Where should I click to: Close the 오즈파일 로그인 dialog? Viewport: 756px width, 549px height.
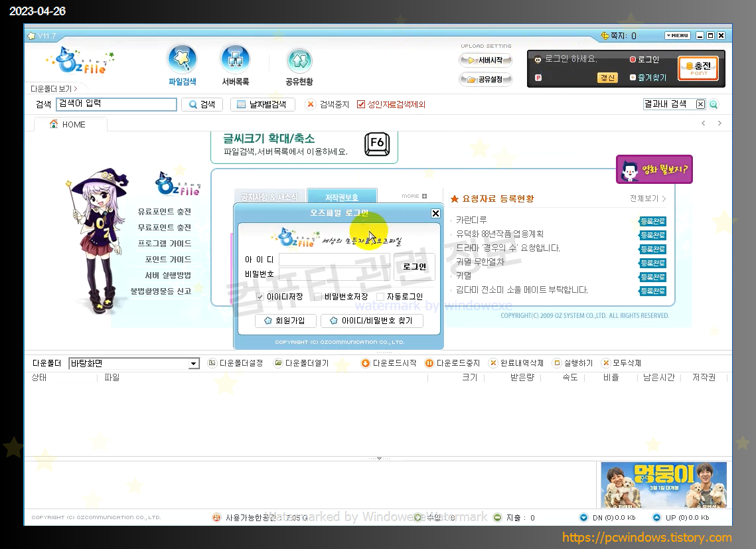pyautogui.click(x=435, y=213)
